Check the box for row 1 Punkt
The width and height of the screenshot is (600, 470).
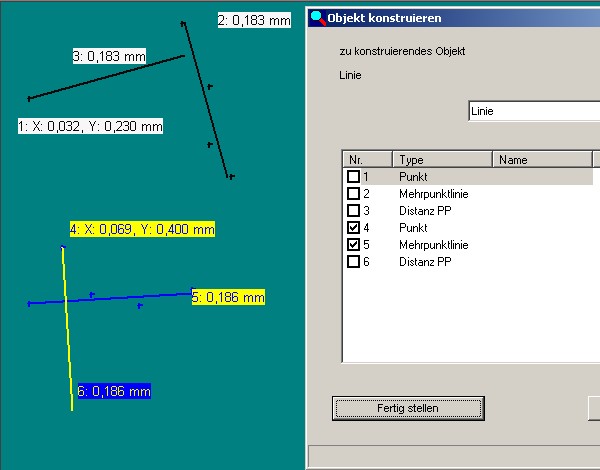353,176
